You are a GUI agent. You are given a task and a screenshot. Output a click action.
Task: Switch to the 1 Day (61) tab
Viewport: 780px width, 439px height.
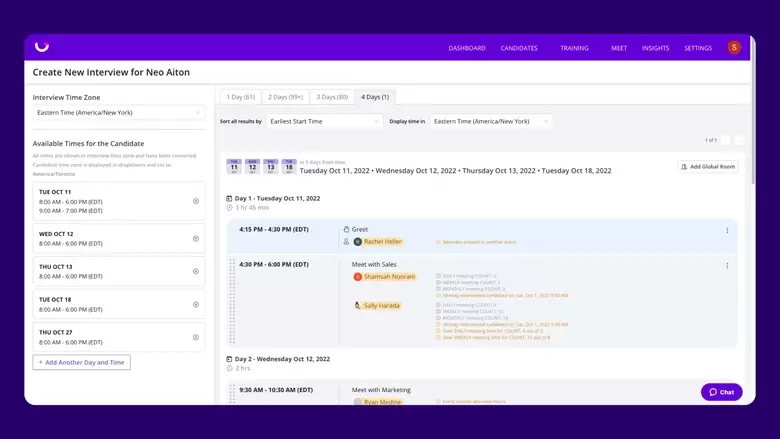click(x=241, y=97)
